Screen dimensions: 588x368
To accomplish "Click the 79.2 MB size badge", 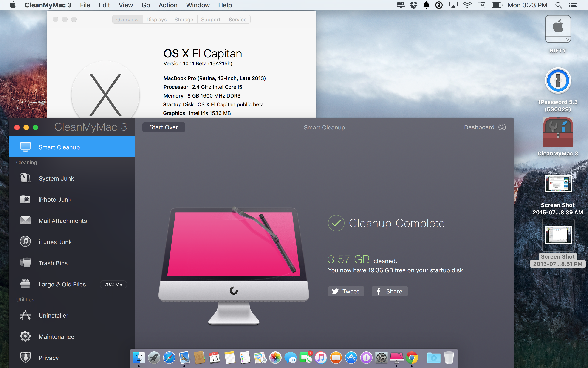I will point(113,284).
